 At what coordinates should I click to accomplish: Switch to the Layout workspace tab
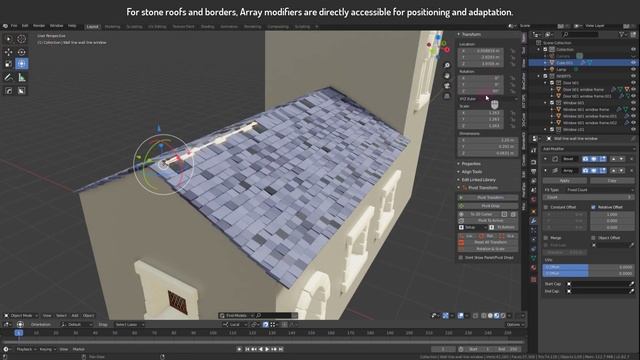coord(93,27)
